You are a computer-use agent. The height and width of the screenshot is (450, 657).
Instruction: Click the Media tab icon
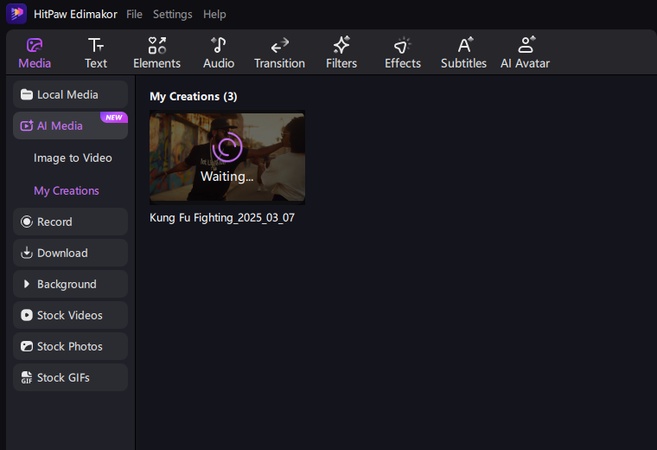(x=35, y=53)
